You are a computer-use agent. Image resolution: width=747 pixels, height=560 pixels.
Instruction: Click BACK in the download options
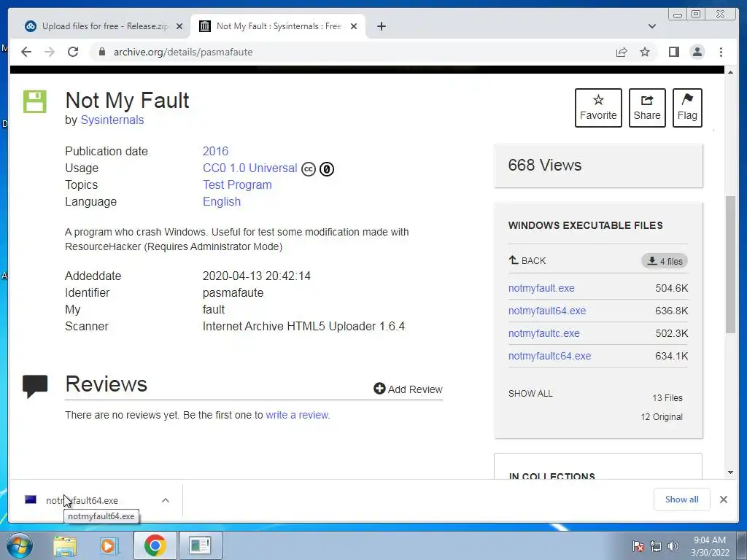527,260
